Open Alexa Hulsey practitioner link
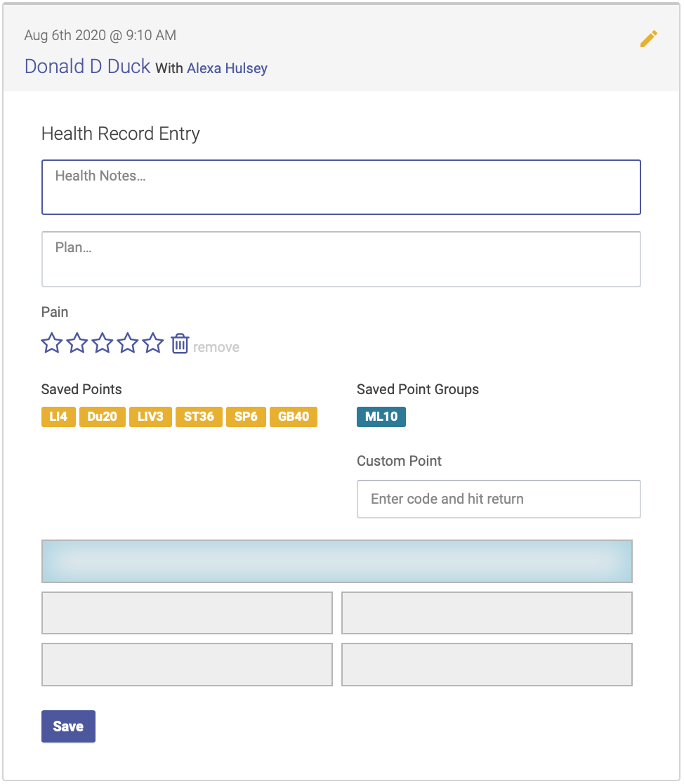Image resolution: width=684 pixels, height=784 pixels. click(x=227, y=68)
